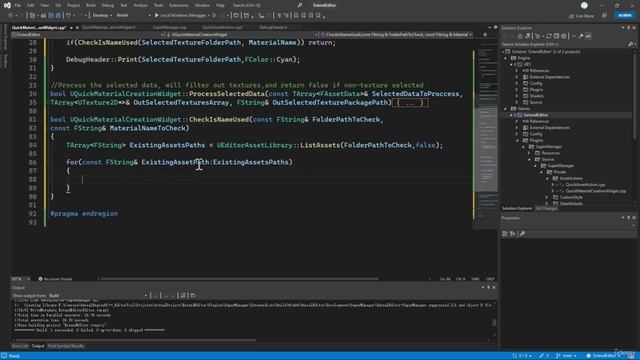The image size is (640, 360).
Task: Open QuickAssetAction.cpp in Solution Explorer
Action: tap(585, 185)
